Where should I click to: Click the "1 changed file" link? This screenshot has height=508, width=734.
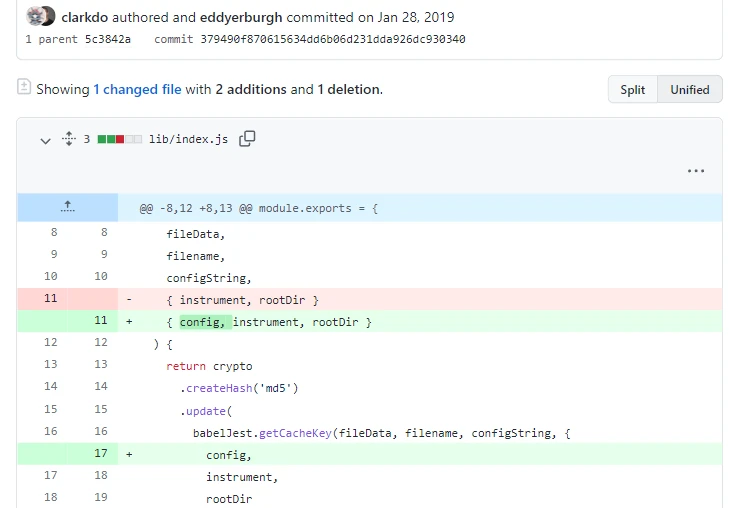click(x=137, y=89)
